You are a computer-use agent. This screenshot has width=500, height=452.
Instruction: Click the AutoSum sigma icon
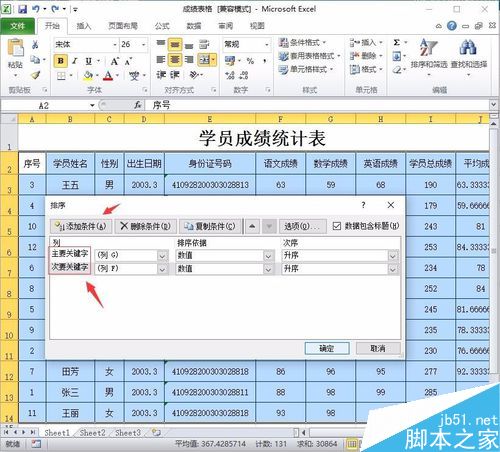[397, 43]
